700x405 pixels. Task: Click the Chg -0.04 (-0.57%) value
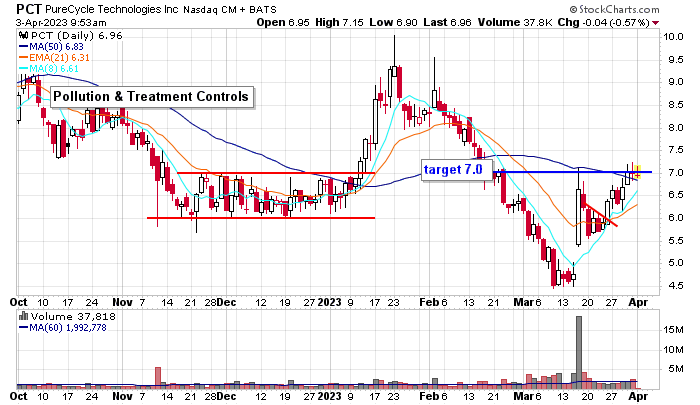point(604,22)
